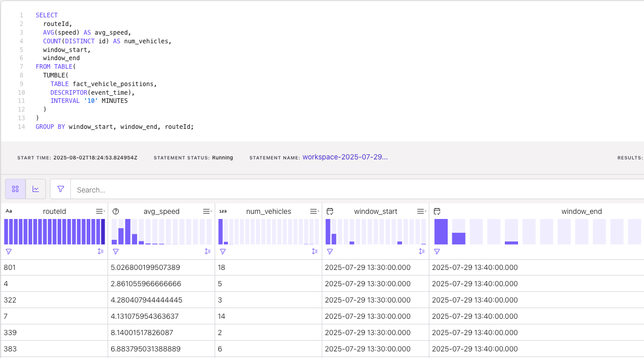Open the workspace-2025-07-29 statement link
Viewport: 644px width, 358px height.
(345, 157)
